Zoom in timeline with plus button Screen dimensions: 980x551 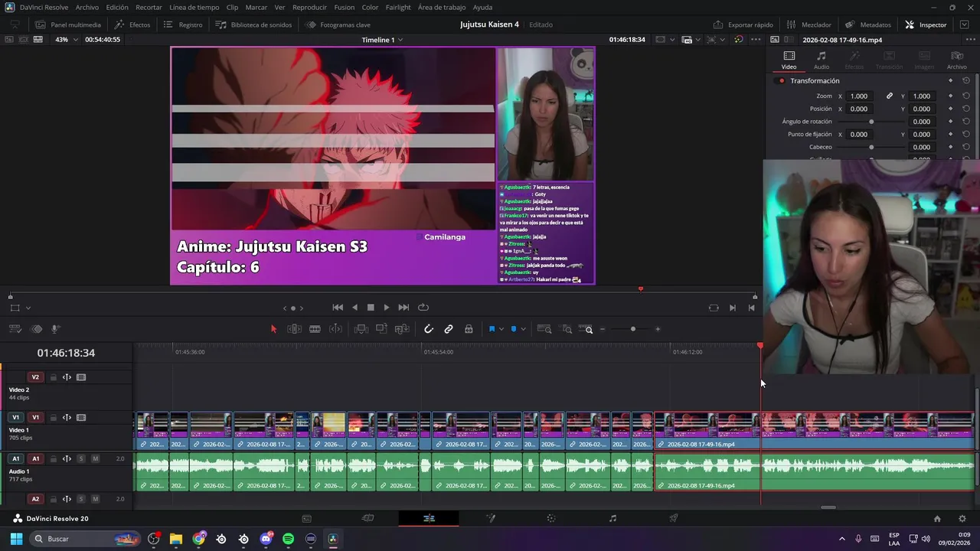[658, 329]
